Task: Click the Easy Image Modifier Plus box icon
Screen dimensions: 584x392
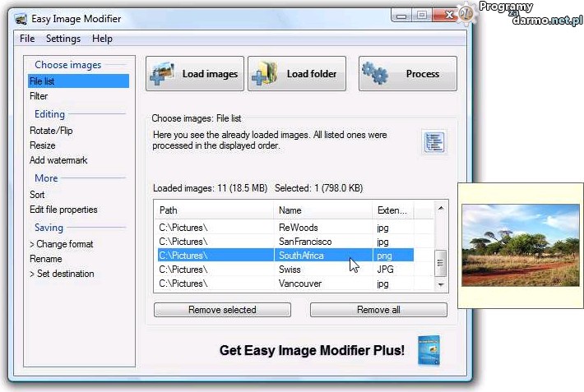Action: point(429,349)
